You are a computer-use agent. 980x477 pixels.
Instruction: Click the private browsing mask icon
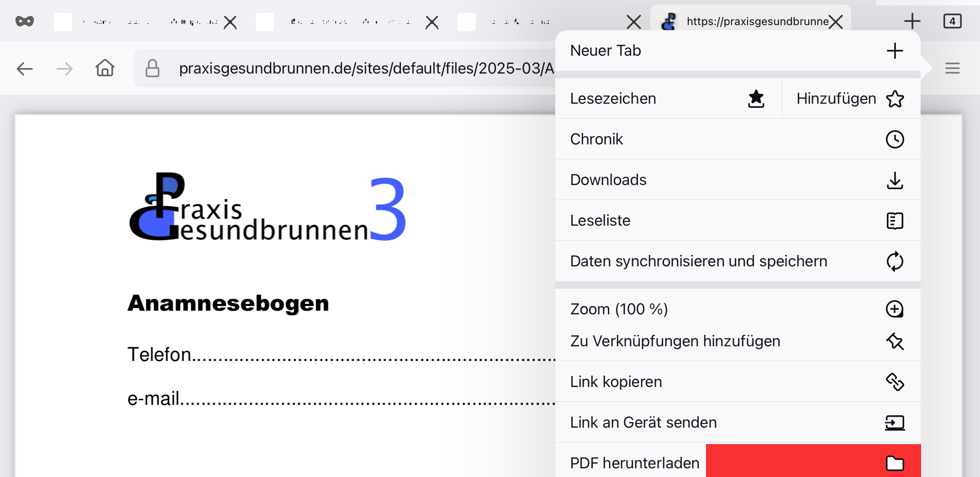pos(25,21)
